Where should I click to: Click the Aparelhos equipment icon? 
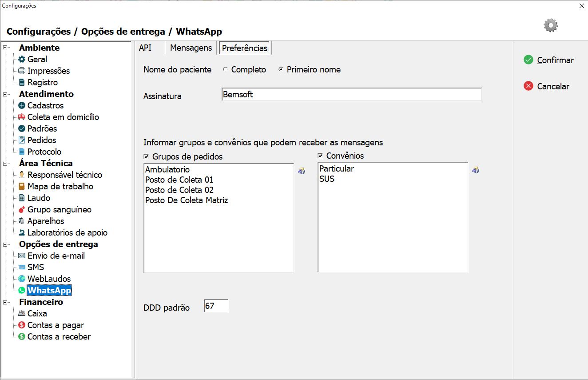(22, 221)
